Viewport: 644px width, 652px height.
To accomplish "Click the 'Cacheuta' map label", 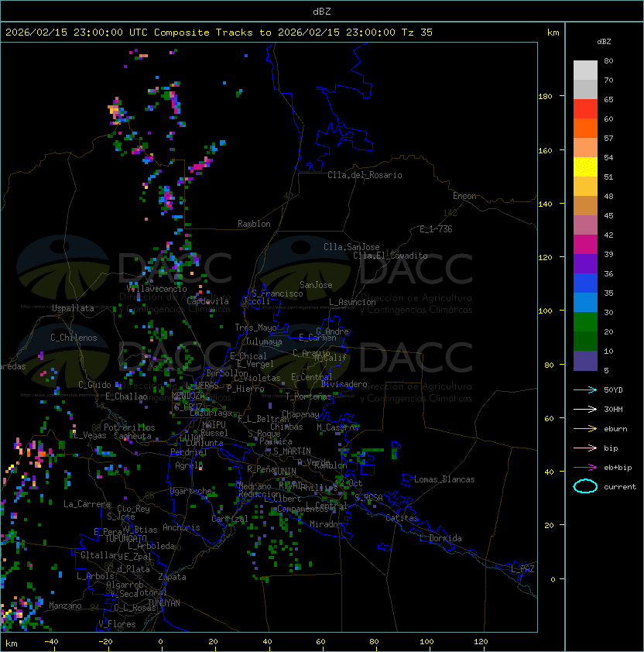I will [x=132, y=436].
